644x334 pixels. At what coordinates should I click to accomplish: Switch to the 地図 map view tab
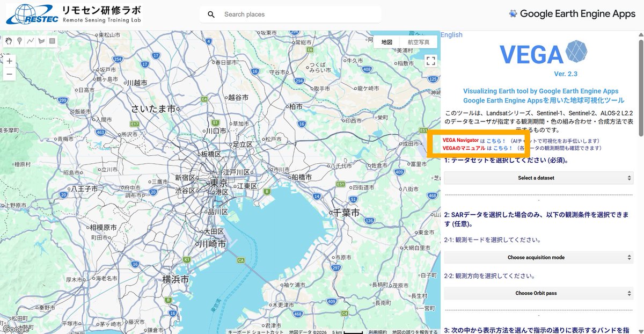click(x=387, y=42)
